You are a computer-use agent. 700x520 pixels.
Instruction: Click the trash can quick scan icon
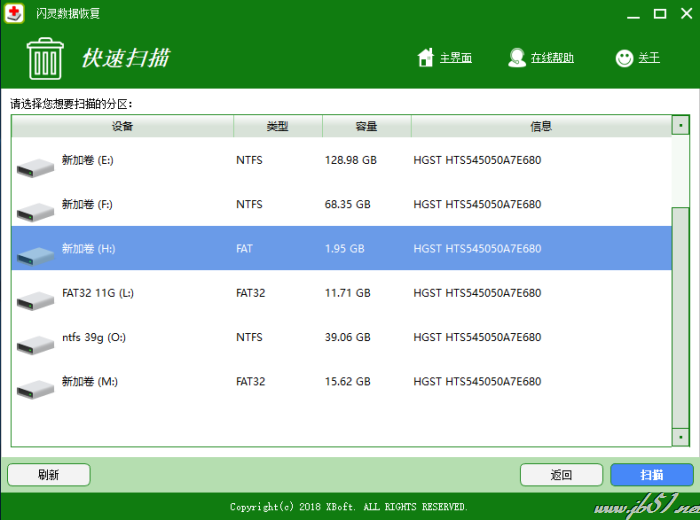pyautogui.click(x=45, y=59)
